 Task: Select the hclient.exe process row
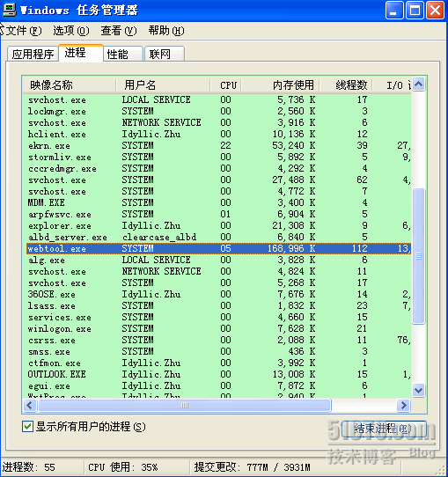218,134
